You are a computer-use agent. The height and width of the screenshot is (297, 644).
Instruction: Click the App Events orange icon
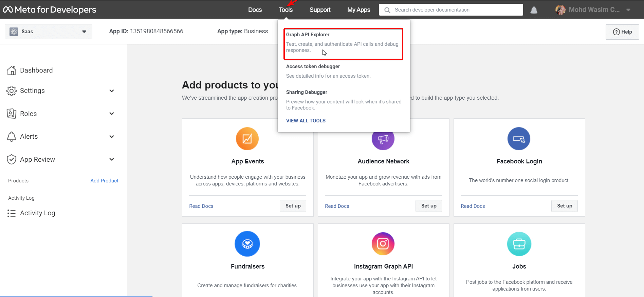click(x=247, y=139)
